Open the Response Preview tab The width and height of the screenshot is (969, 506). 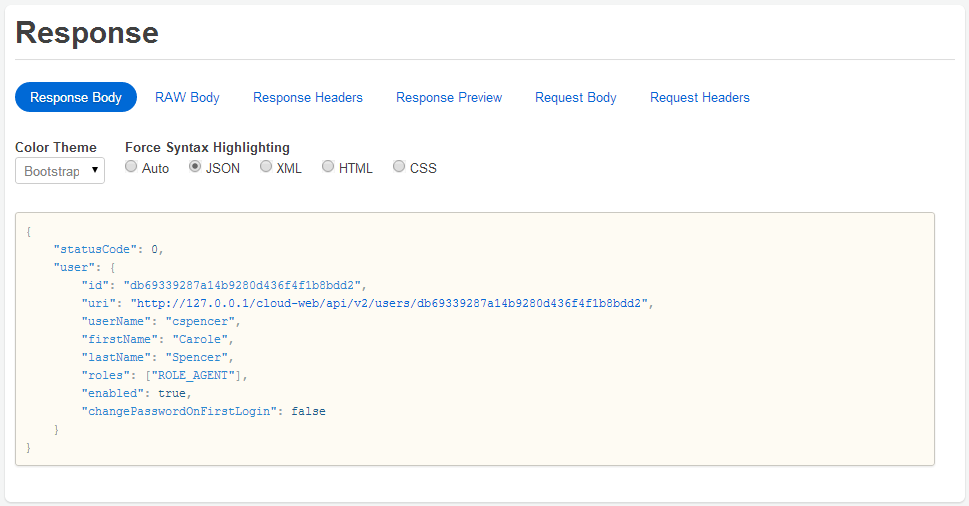tap(449, 97)
